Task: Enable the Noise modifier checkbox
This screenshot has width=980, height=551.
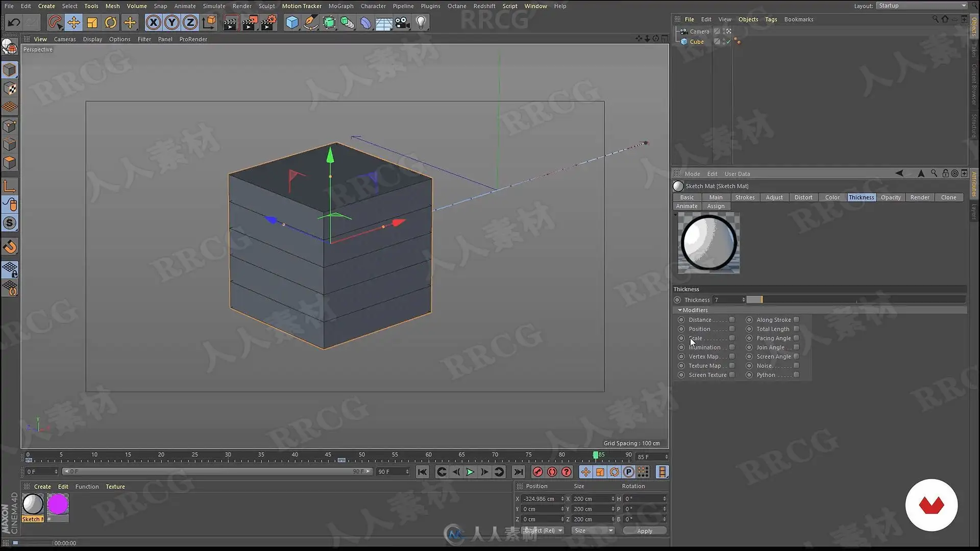Action: point(796,366)
